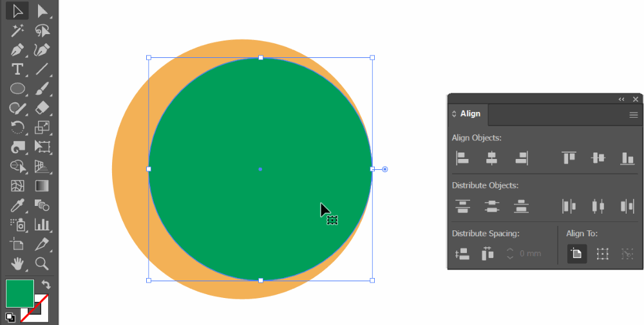Click Horizontal Align Center in Align Objects
Screen dimensions: 644x325
point(491,158)
